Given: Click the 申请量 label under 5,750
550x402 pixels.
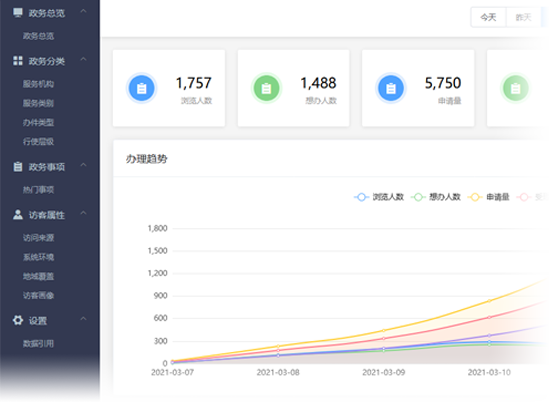Looking at the screenshot, I should pyautogui.click(x=450, y=101).
